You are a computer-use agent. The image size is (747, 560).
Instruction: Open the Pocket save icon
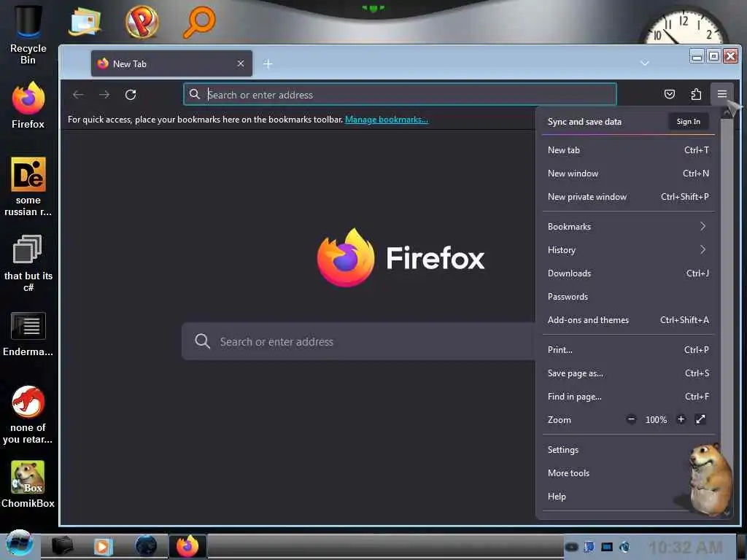[670, 94]
